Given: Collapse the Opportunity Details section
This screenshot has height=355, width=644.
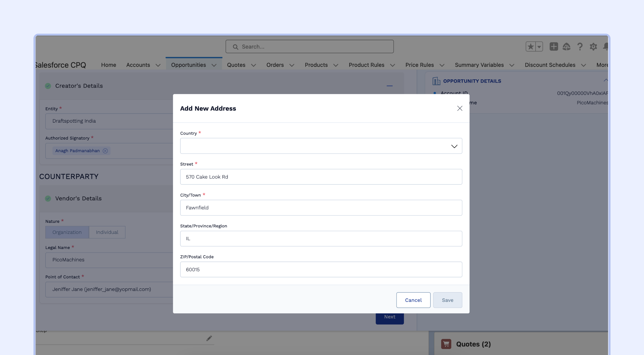Looking at the screenshot, I should [x=606, y=80].
